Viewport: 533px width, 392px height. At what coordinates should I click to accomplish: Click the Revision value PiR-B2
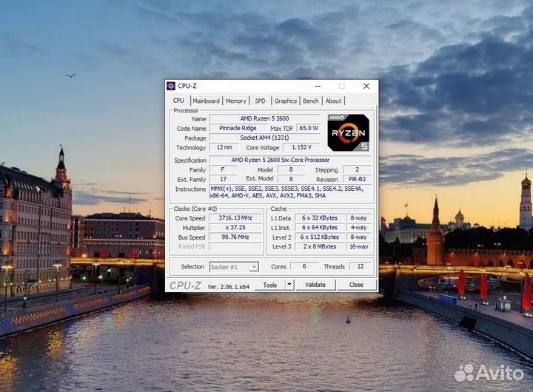coord(357,179)
